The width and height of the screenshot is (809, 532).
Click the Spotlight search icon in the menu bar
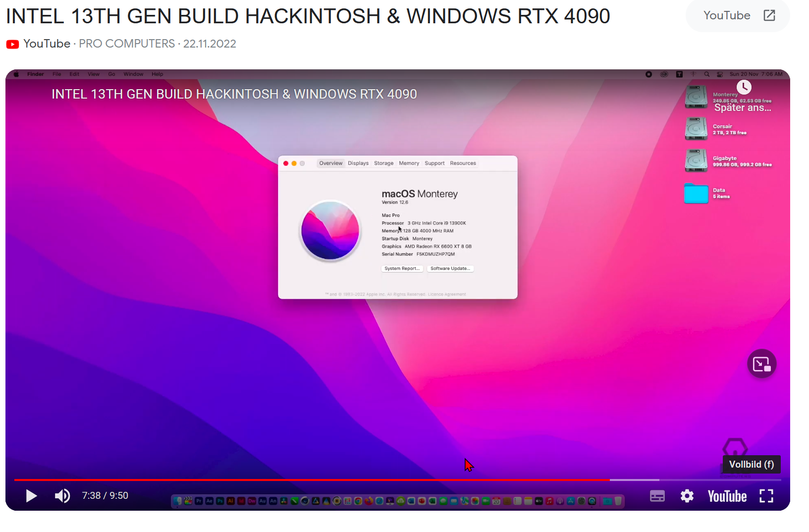[707, 74]
